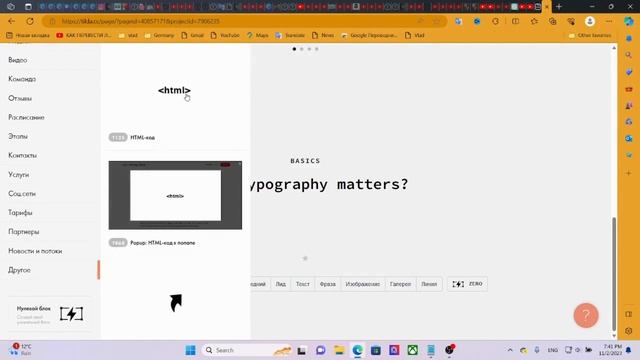This screenshot has width=640, height=360.
Task: Click the Изображение quick-add button
Action: pyautogui.click(x=362, y=284)
